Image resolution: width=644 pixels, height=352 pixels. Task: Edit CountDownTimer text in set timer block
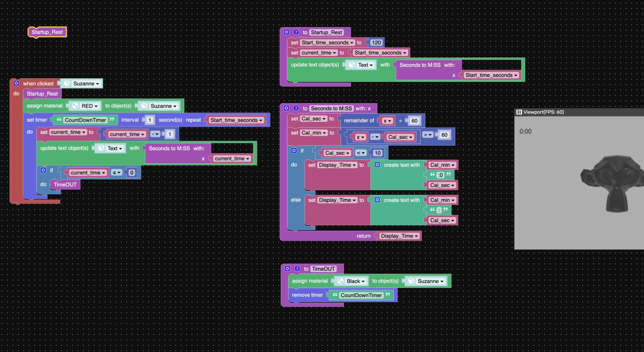85,120
